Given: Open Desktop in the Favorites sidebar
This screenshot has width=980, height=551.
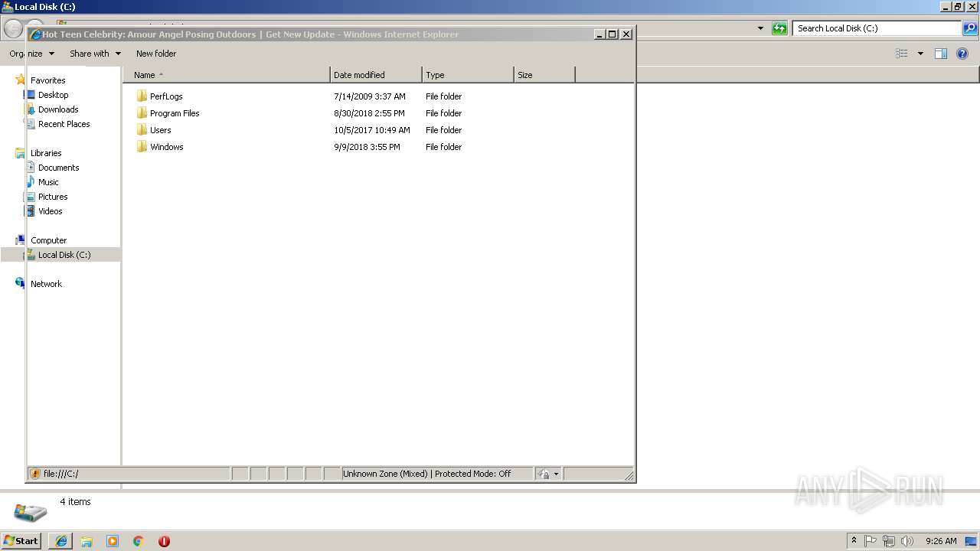Looking at the screenshot, I should pyautogui.click(x=53, y=95).
